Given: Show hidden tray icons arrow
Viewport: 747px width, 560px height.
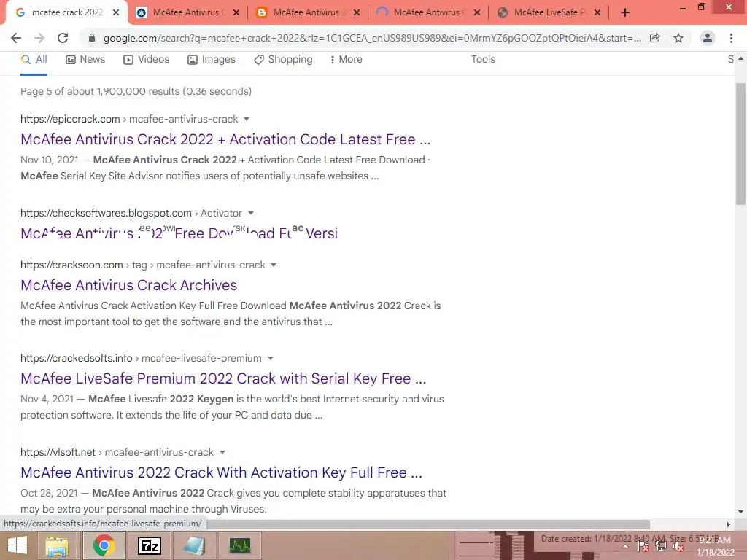Looking at the screenshot, I should point(625,547).
